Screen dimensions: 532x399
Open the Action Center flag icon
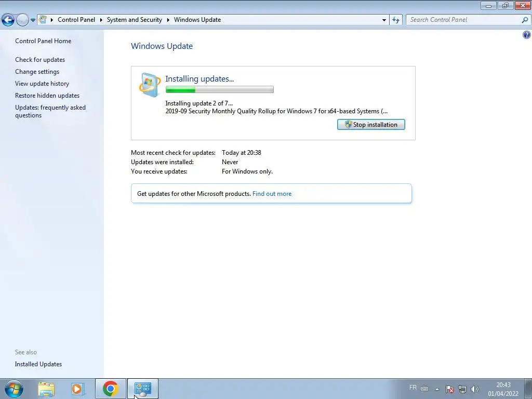[x=450, y=389]
